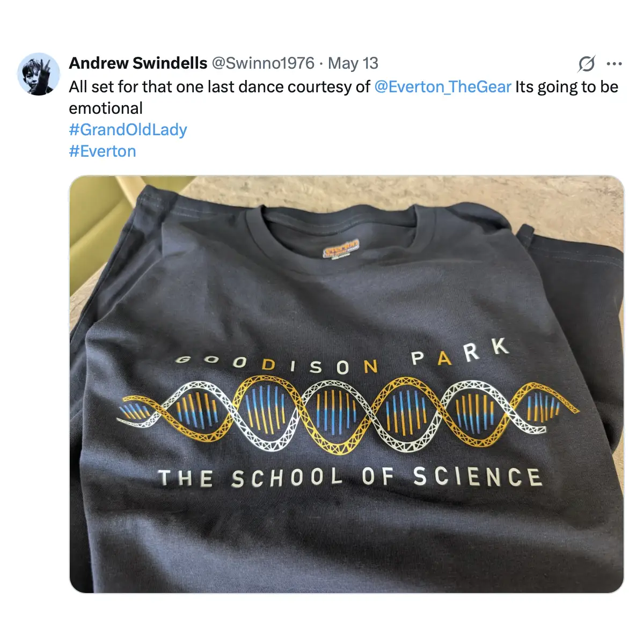Viewport: 644px width, 644px height.
Task: Click "THE SCHOOL OF SCIENCE" text in the photo
Action: coord(350,478)
